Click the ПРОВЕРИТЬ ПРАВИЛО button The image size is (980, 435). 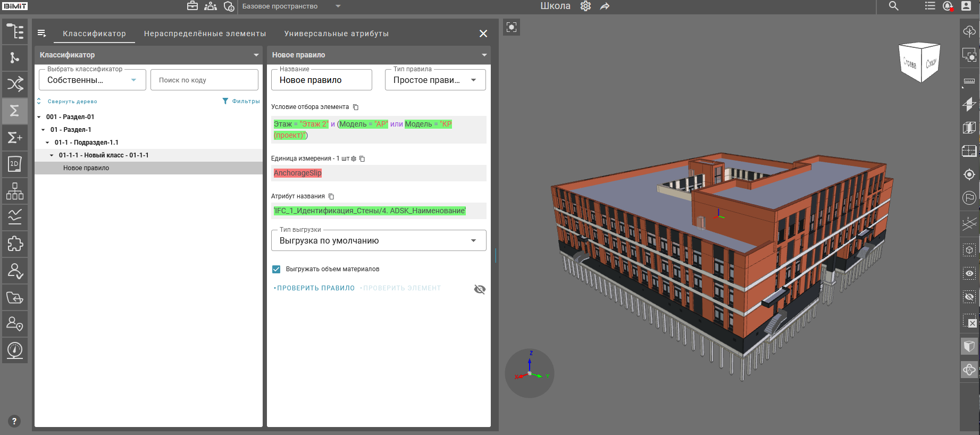point(315,288)
